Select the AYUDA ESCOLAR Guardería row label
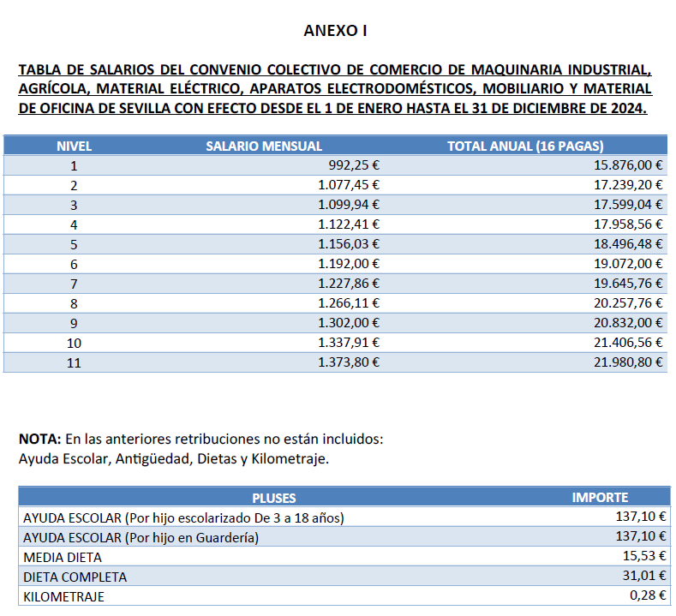 tap(141, 537)
